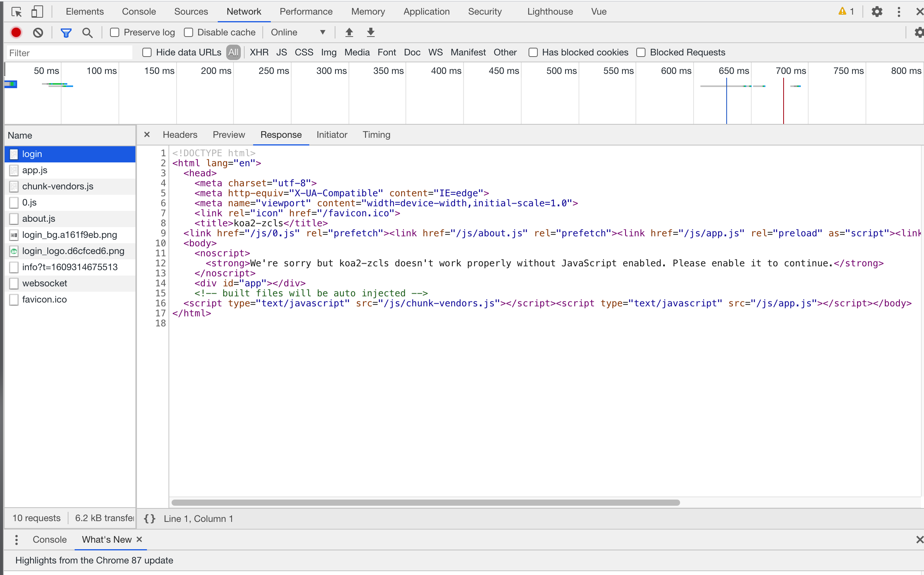Toggle the filter funnel icon
The height and width of the screenshot is (575, 924).
coord(66,32)
